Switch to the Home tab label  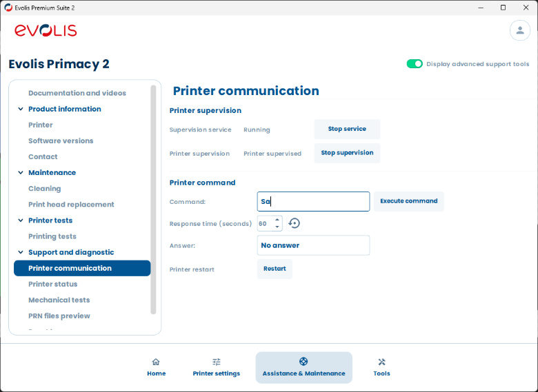coord(156,373)
